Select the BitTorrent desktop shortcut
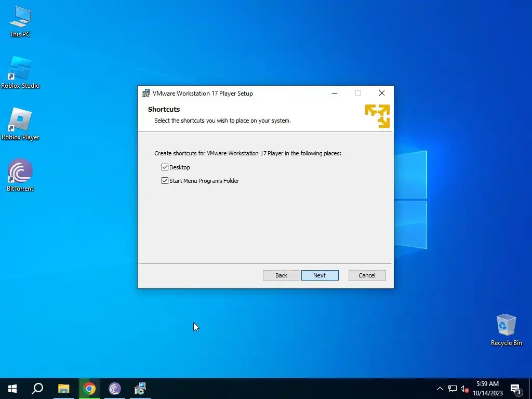532x399 pixels. click(20, 175)
